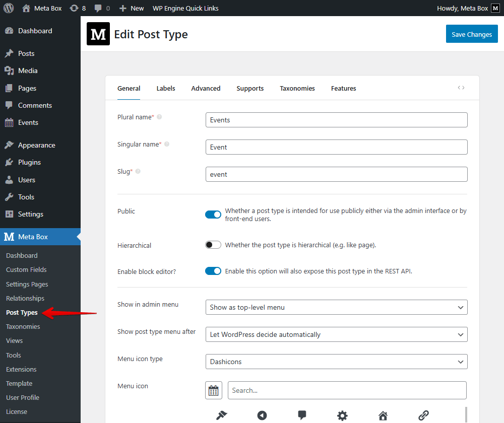Viewport: 504px width, 423px height.
Task: Open the user avatar next to Howdy
Action: (x=495, y=8)
